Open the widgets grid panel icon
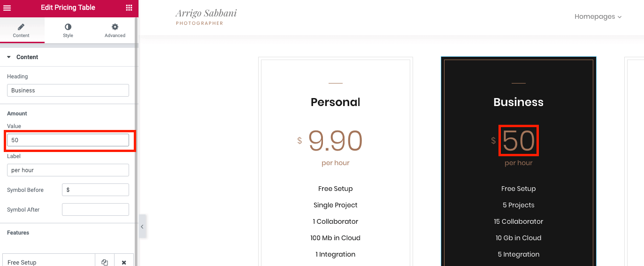Viewport: 644px width, 266px height. click(129, 8)
